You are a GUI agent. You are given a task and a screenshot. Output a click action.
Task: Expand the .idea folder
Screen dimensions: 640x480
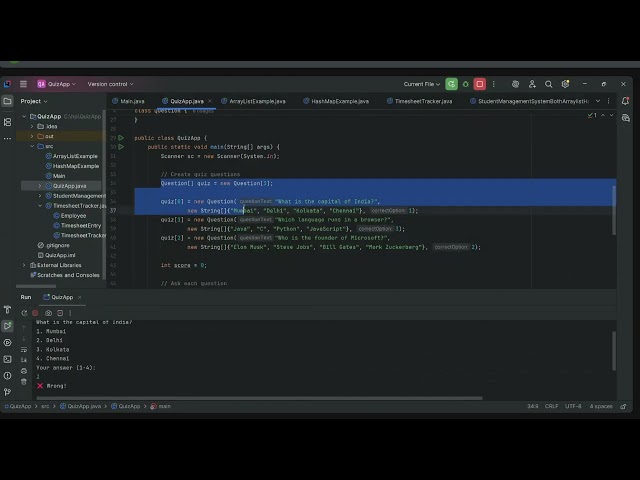click(32, 127)
